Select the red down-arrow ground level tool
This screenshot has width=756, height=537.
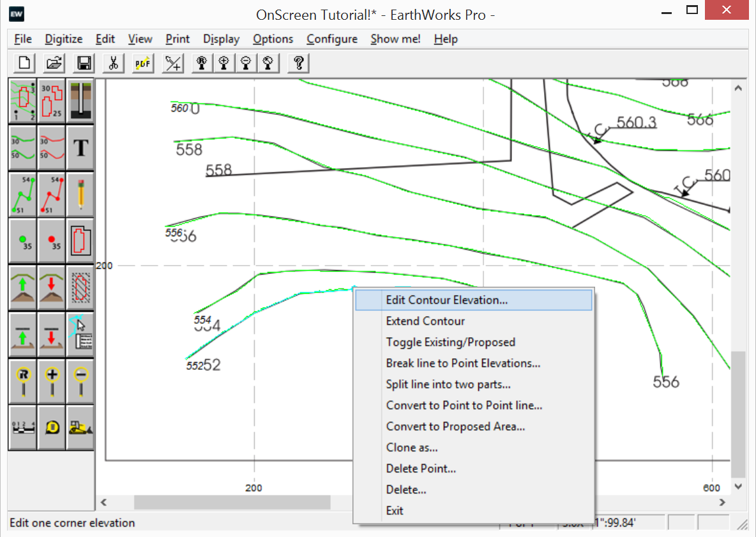52,334
